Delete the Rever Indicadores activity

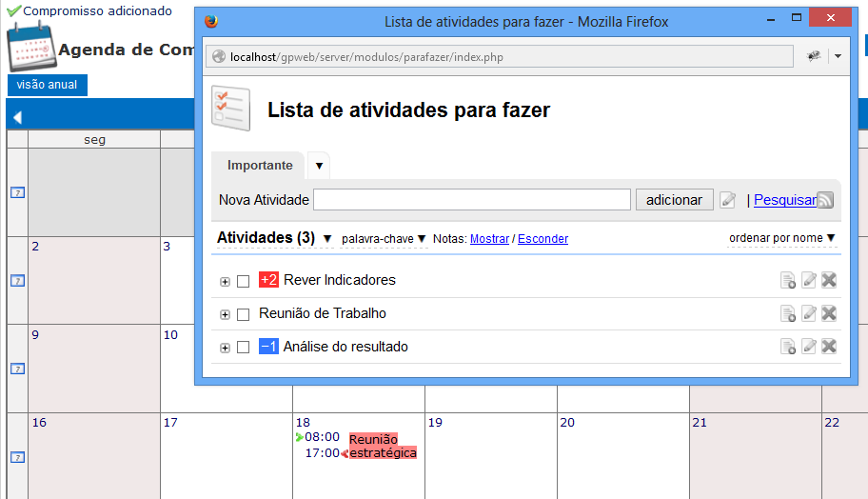(x=829, y=280)
